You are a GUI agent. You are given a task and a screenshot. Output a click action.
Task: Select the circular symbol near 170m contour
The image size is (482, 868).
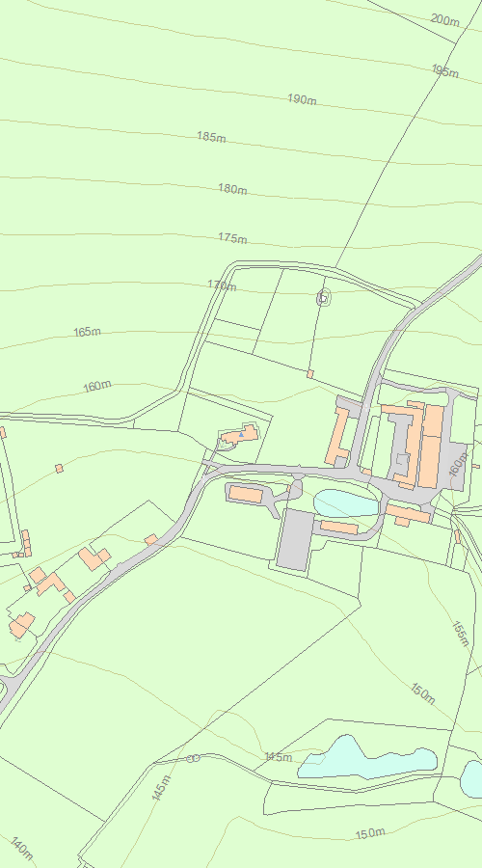324,298
